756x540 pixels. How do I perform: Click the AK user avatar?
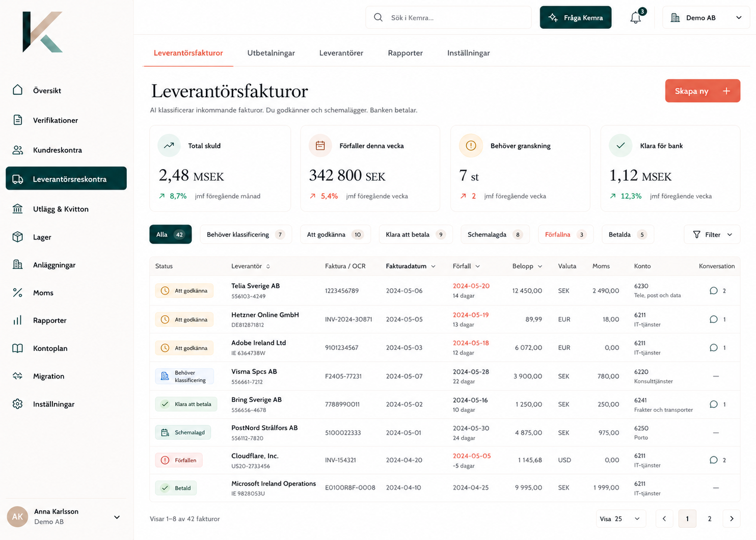click(x=17, y=517)
